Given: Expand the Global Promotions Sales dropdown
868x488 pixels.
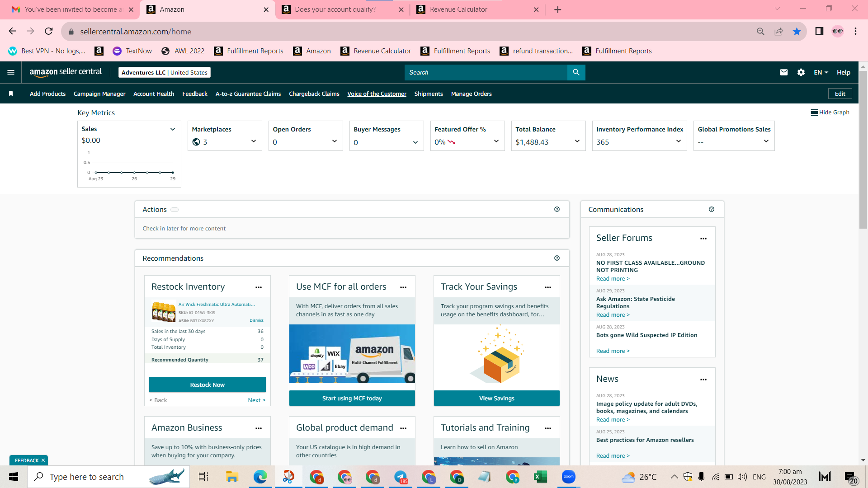Looking at the screenshot, I should click(766, 141).
